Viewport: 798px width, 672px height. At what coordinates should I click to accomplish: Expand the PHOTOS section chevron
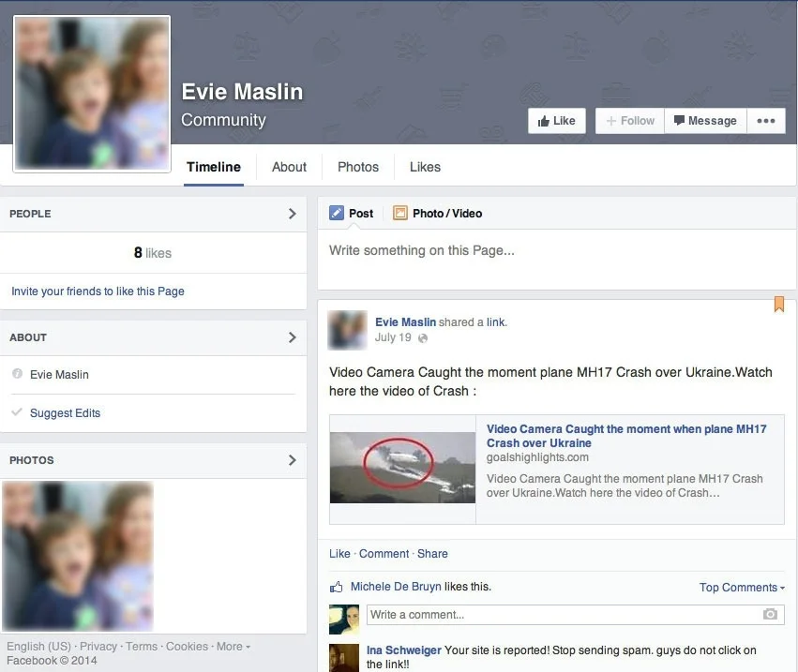click(x=293, y=460)
